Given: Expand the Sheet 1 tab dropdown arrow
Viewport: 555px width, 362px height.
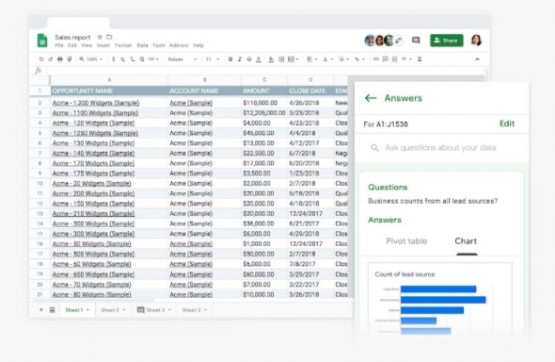Looking at the screenshot, I should pyautogui.click(x=88, y=310).
